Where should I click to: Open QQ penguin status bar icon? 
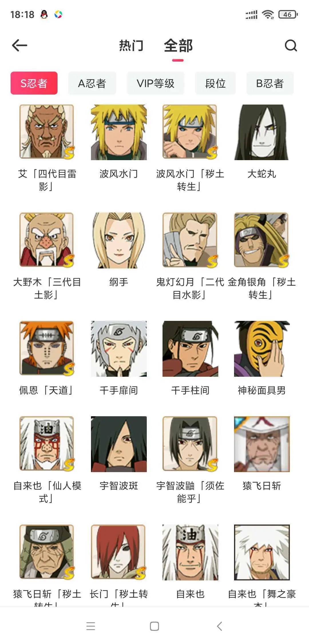pos(44,14)
